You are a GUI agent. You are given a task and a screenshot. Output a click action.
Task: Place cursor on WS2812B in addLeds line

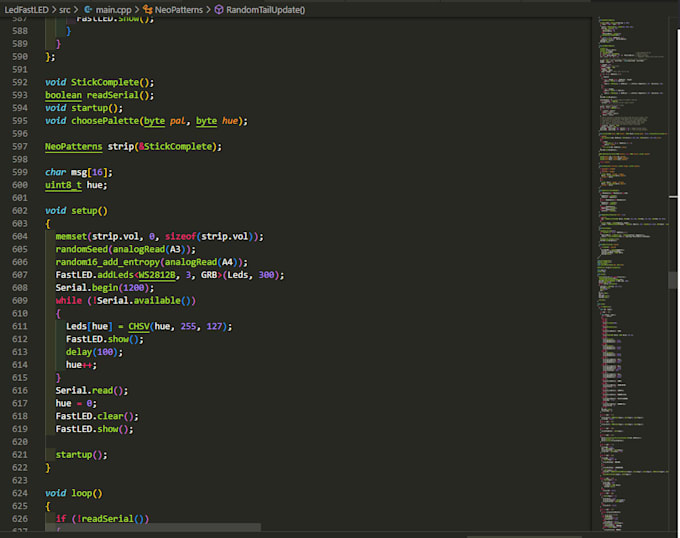pyautogui.click(x=155, y=275)
